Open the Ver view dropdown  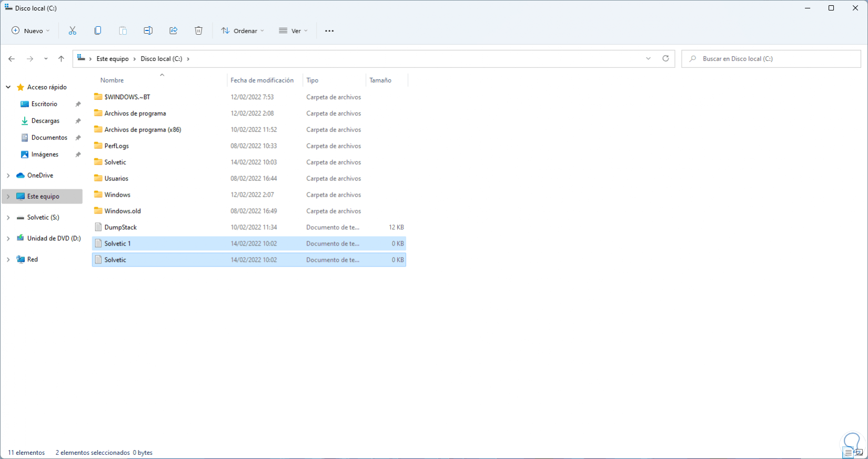click(x=293, y=30)
